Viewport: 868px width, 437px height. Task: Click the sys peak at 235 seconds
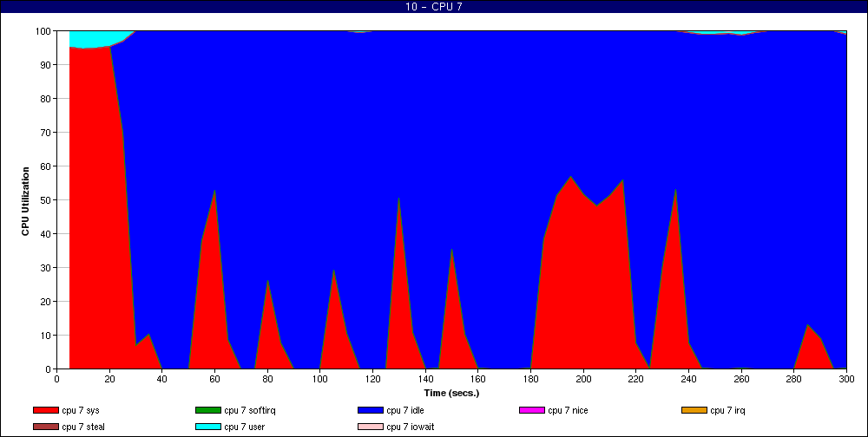click(x=675, y=190)
